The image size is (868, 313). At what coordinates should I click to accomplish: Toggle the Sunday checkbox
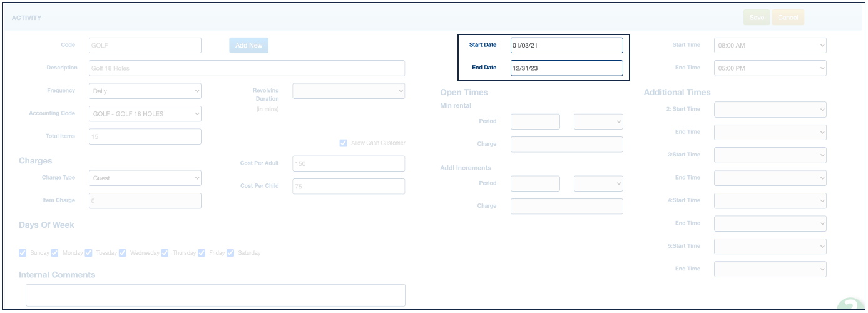pyautogui.click(x=23, y=253)
